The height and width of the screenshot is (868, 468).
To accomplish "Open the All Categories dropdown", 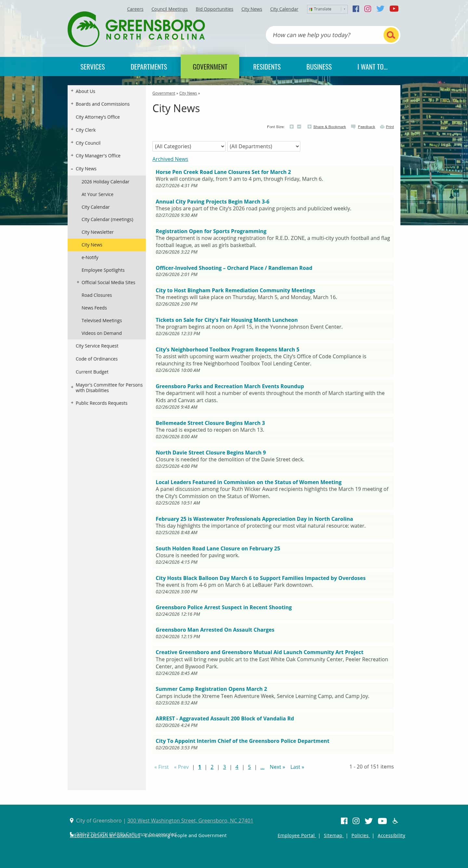I will [189, 146].
